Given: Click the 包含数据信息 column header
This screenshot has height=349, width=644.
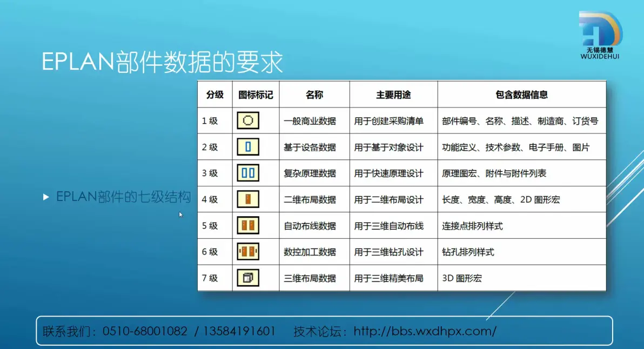Looking at the screenshot, I should 521,95.
